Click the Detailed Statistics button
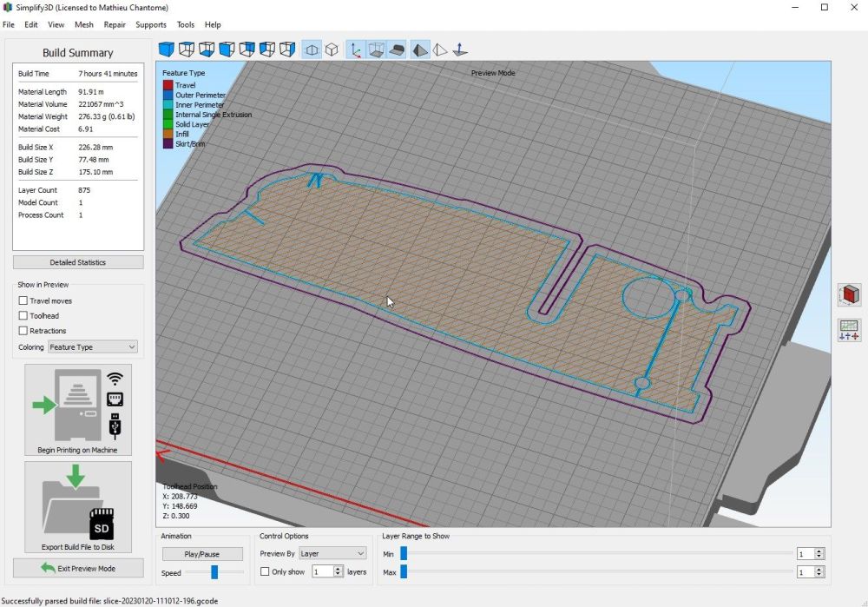The height and width of the screenshot is (607, 868). point(78,262)
